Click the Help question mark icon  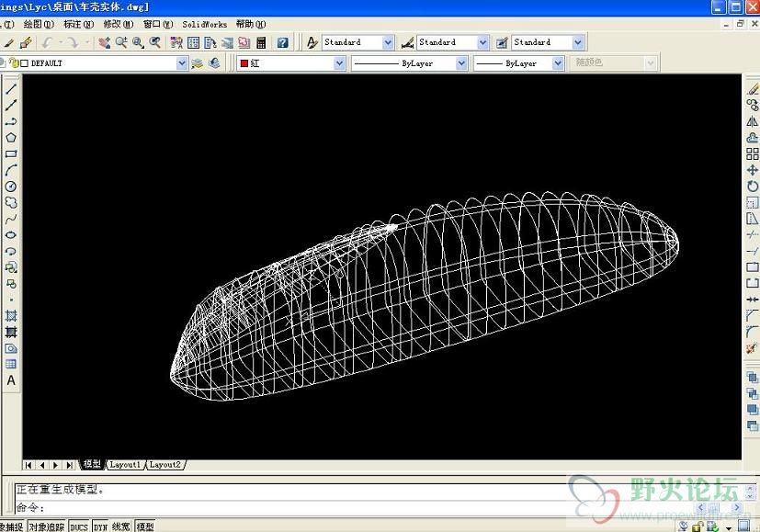[282, 42]
